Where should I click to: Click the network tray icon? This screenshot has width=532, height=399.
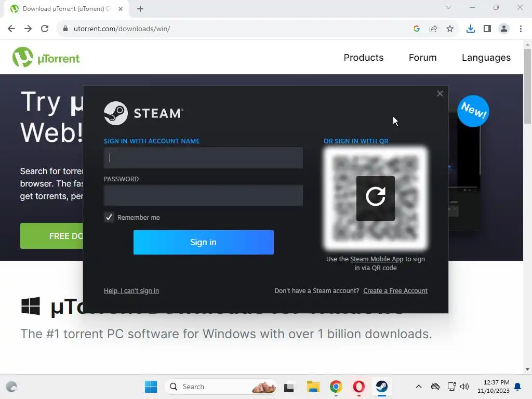tap(451, 387)
